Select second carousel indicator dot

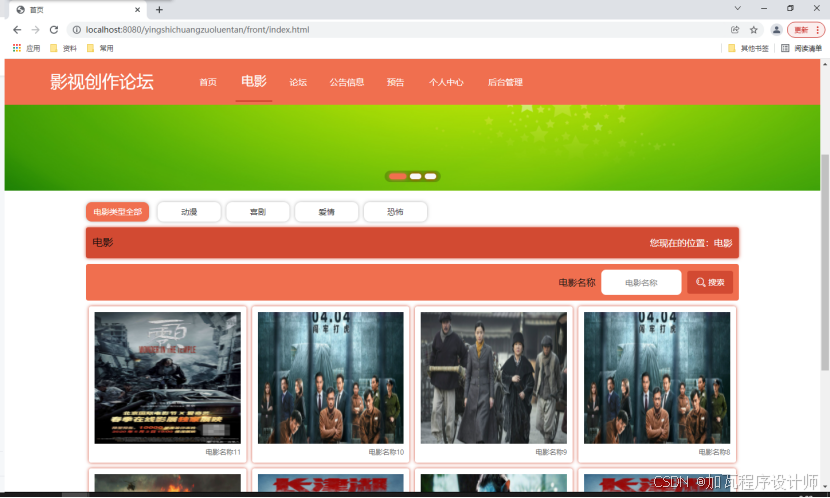click(416, 176)
